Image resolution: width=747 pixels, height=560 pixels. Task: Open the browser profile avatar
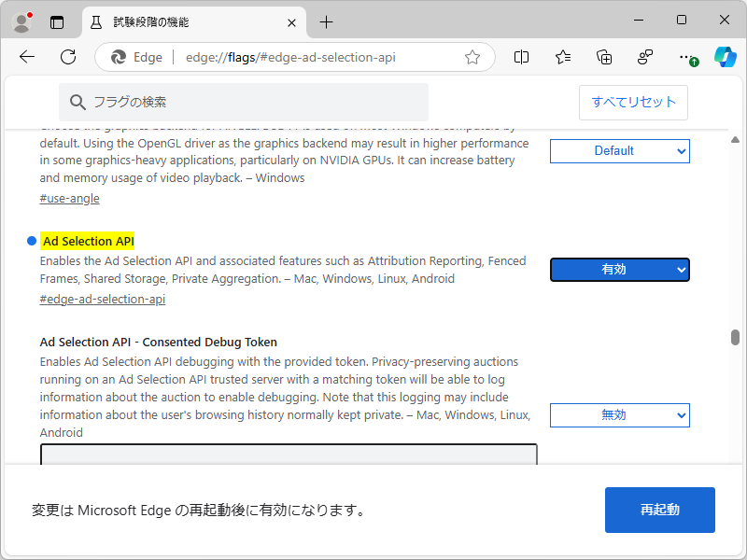pyautogui.click(x=21, y=21)
